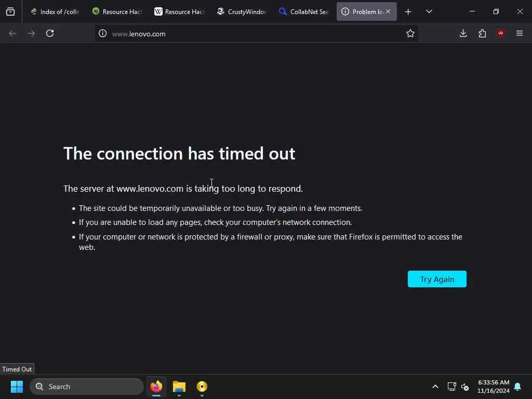
Task: Click the 'temporarily unavailable or too busy' bullet
Action: pyautogui.click(x=220, y=208)
